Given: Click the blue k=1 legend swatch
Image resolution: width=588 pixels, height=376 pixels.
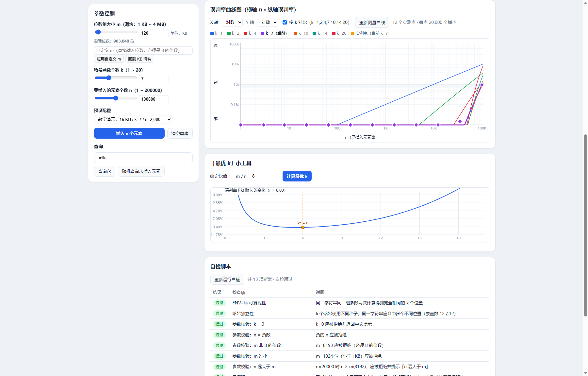Looking at the screenshot, I should coord(212,33).
